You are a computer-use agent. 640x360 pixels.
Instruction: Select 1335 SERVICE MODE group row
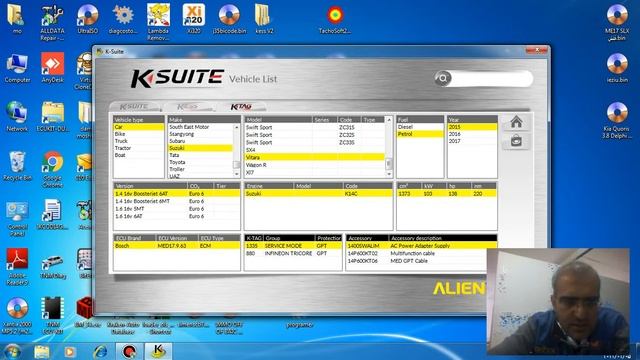[293, 246]
